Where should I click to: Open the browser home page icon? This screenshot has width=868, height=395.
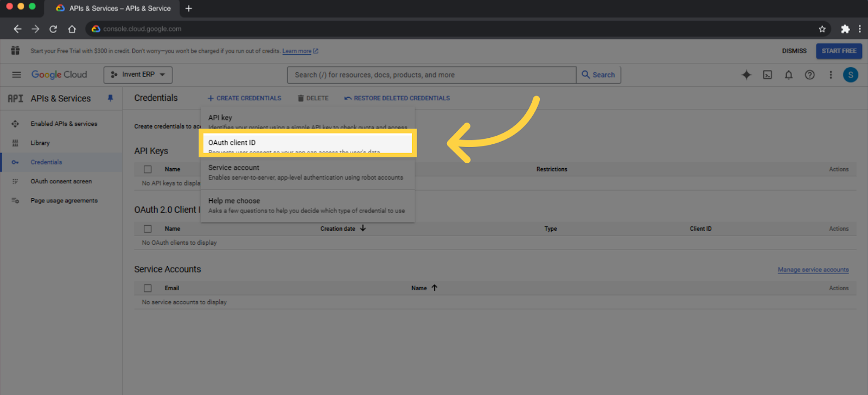click(72, 29)
